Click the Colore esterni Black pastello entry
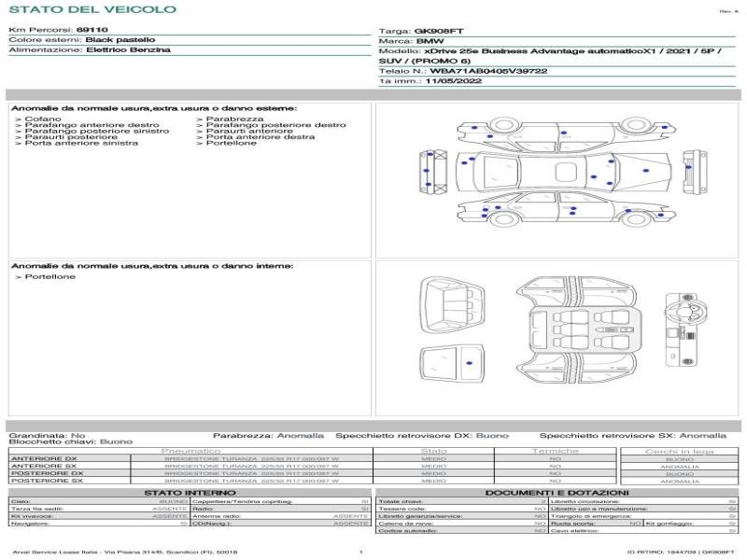This screenshot has height=560, width=747. click(82, 39)
